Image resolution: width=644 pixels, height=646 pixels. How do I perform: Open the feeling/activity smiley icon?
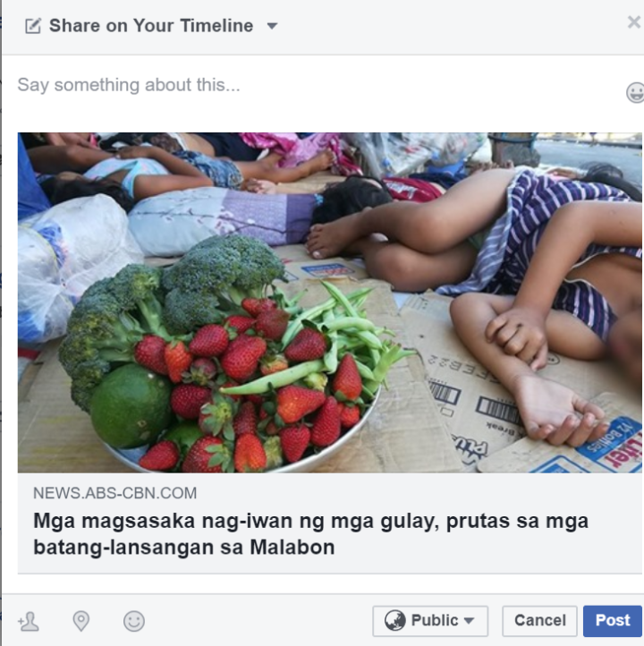pos(134,621)
